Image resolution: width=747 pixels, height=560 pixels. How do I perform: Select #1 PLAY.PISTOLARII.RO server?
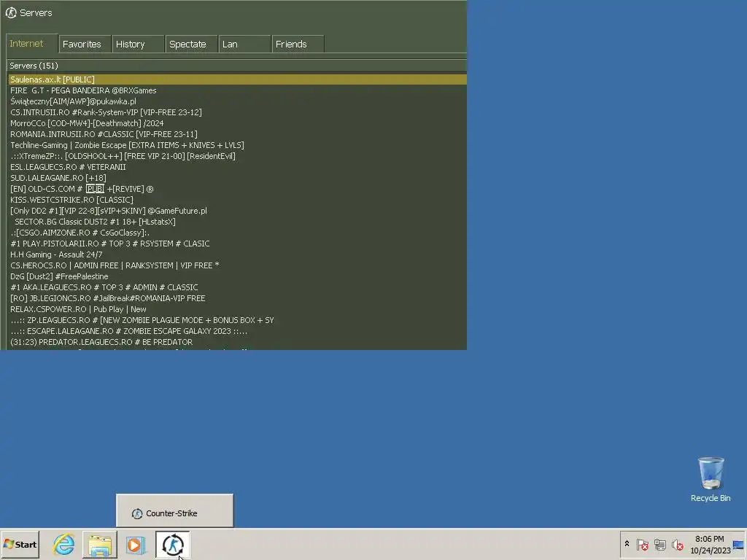[237, 244]
